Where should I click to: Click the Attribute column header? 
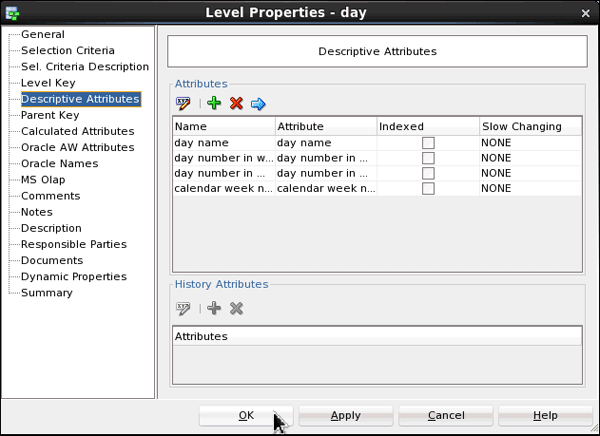[326, 126]
